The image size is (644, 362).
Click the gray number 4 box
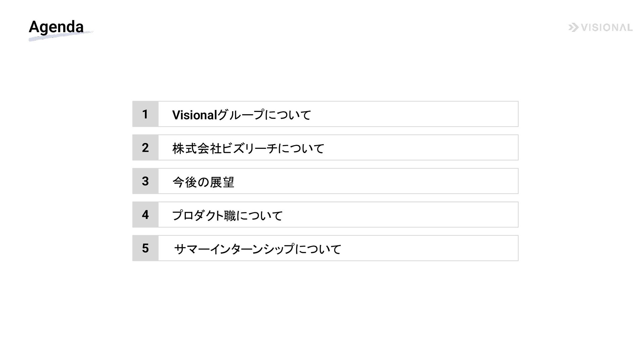point(145,215)
